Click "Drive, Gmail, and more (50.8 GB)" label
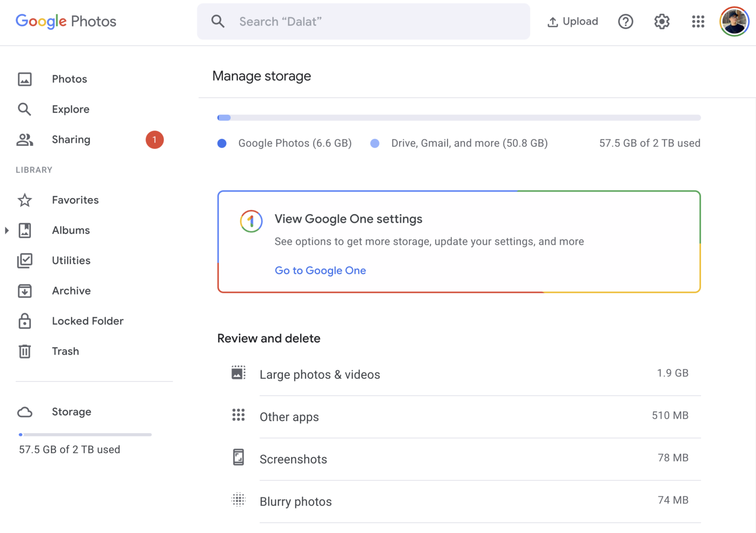The width and height of the screenshot is (756, 533). [470, 143]
